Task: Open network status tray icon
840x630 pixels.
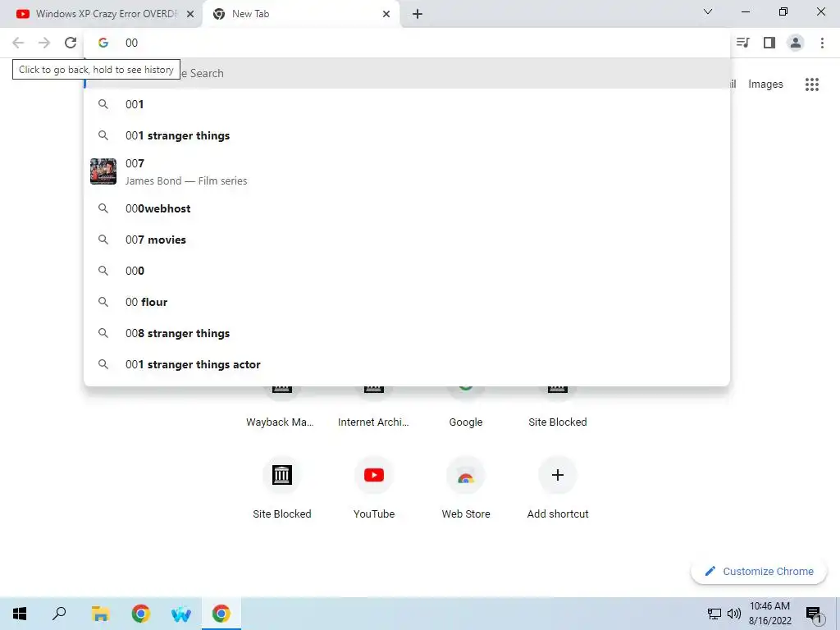Action: point(714,614)
